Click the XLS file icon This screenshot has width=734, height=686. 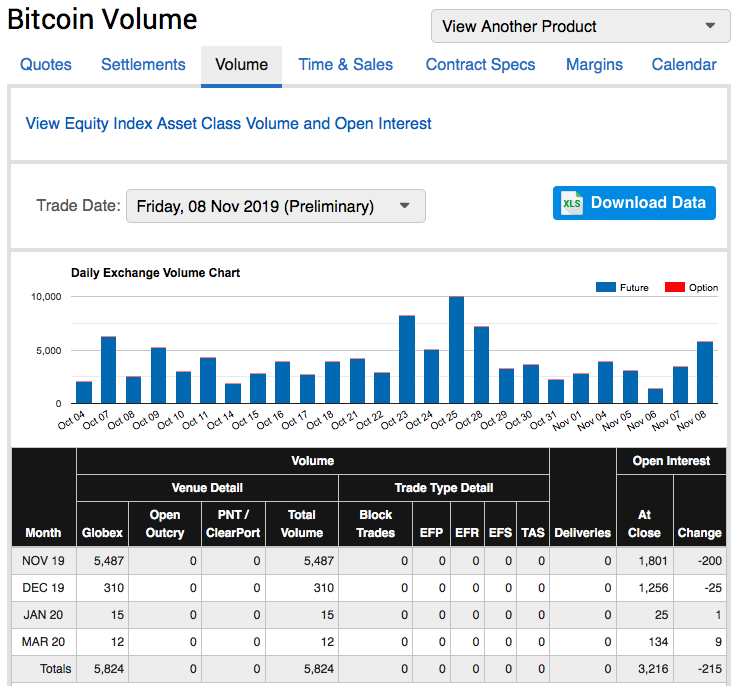coord(572,203)
